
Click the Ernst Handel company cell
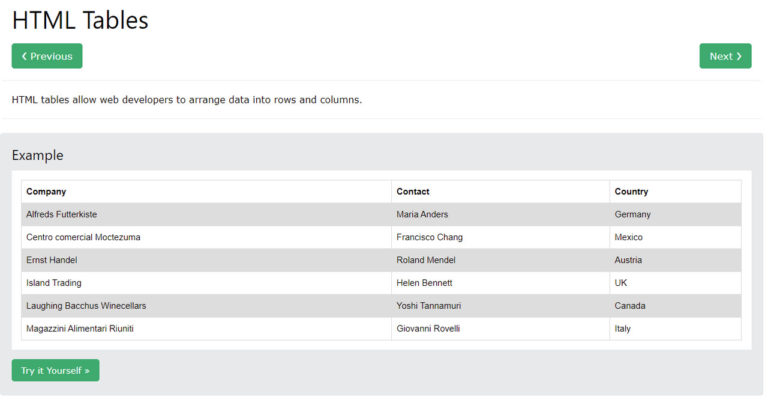[x=52, y=260]
